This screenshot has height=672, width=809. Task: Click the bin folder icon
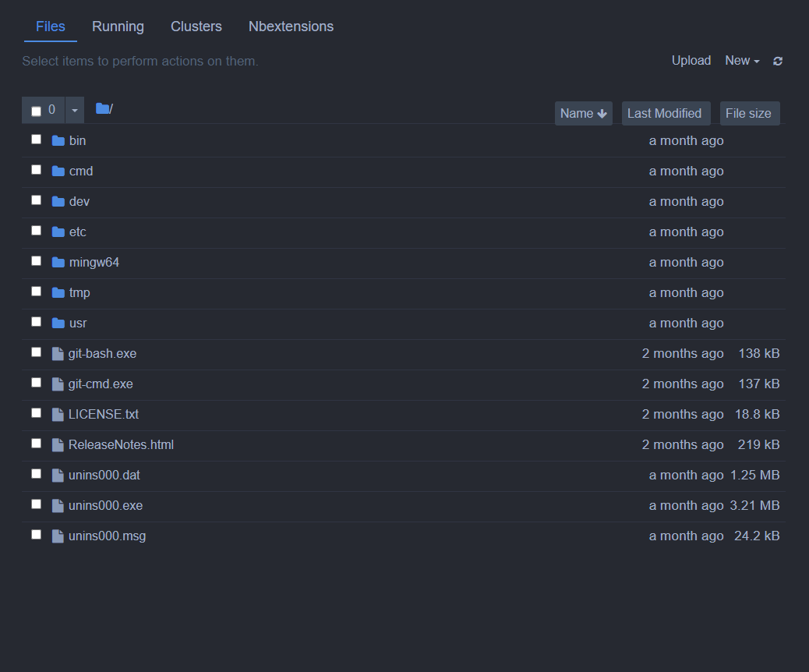coord(58,140)
